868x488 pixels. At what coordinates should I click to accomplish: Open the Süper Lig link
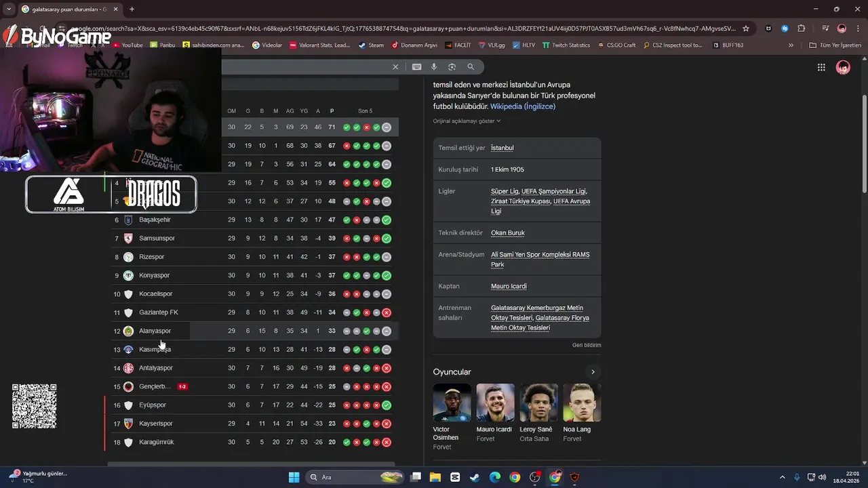(505, 191)
